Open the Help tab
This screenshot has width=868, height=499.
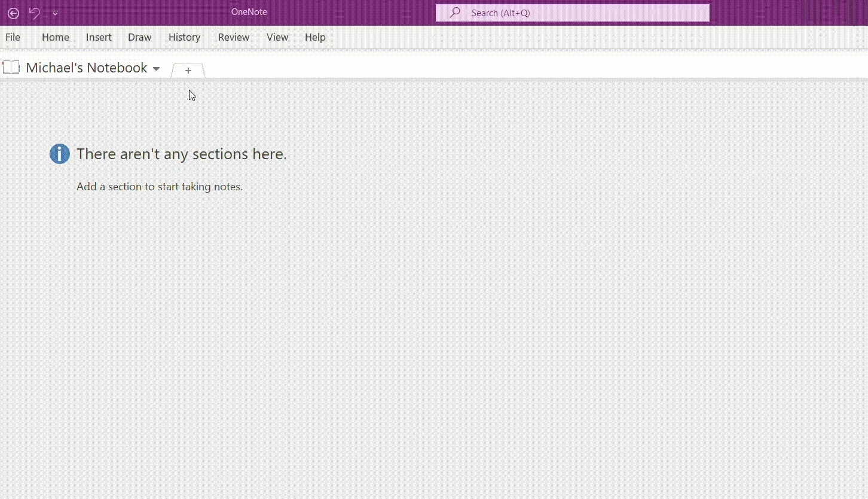pos(315,37)
